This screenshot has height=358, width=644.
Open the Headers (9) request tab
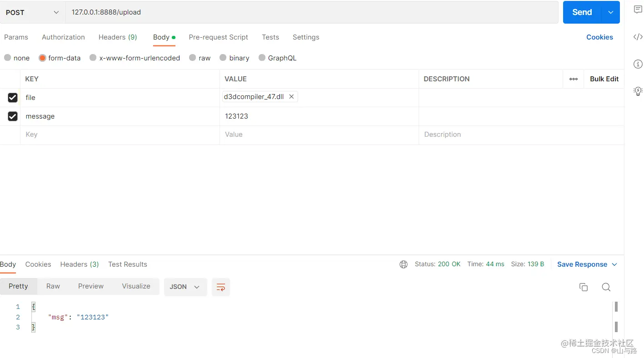(x=118, y=37)
